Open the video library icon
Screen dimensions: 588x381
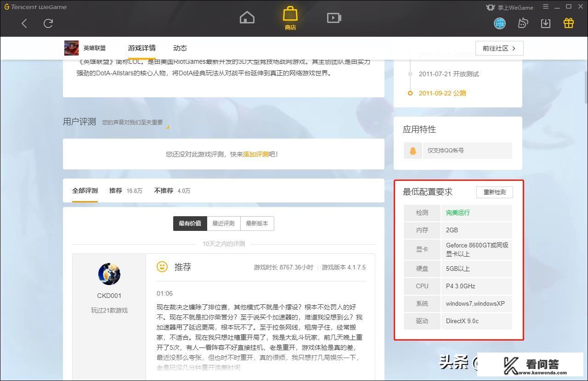334,18
